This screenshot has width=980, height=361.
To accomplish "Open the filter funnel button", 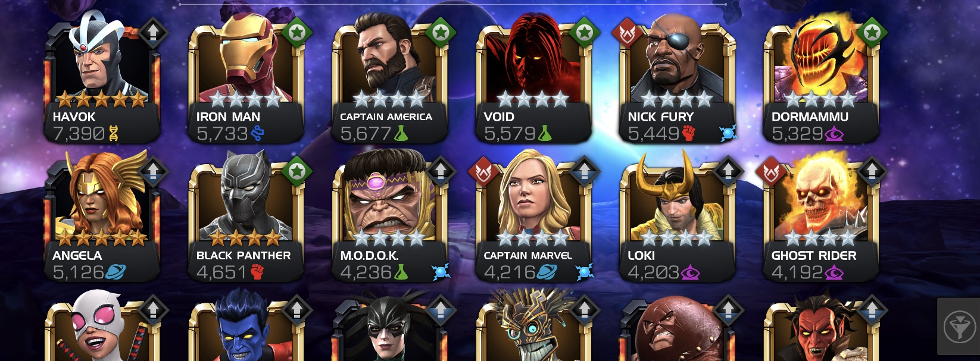I will [959, 327].
